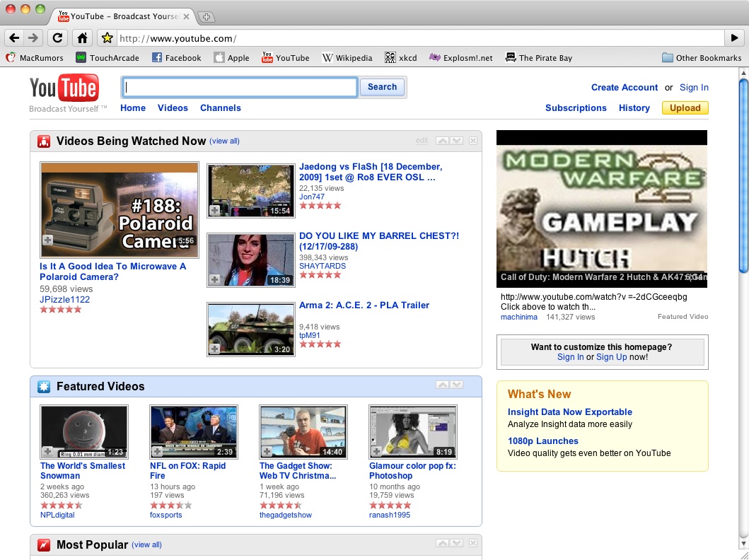This screenshot has height=560, width=749.
Task: Open the machinima channel link
Action: coord(518,317)
